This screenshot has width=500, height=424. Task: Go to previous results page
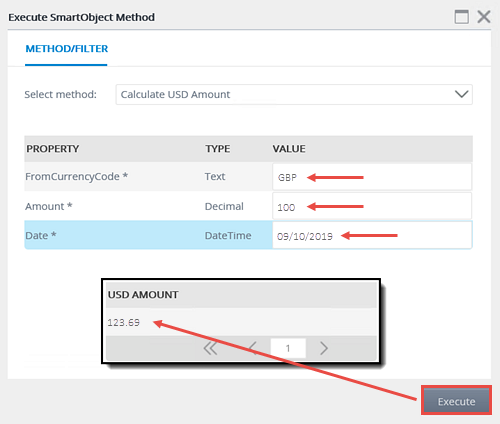click(x=253, y=348)
